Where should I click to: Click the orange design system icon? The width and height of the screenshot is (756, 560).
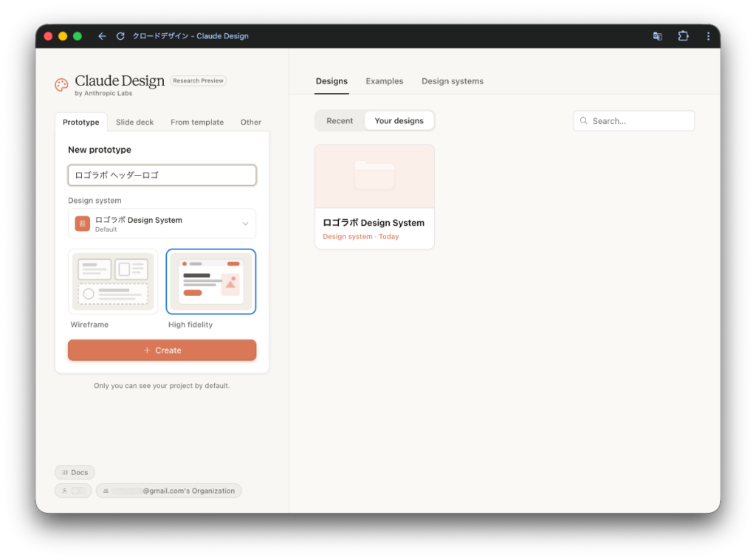coord(83,224)
